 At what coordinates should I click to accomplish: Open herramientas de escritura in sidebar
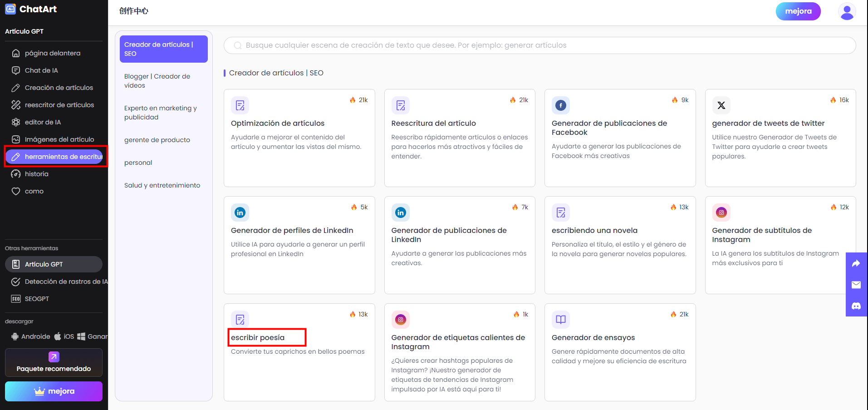click(x=54, y=157)
